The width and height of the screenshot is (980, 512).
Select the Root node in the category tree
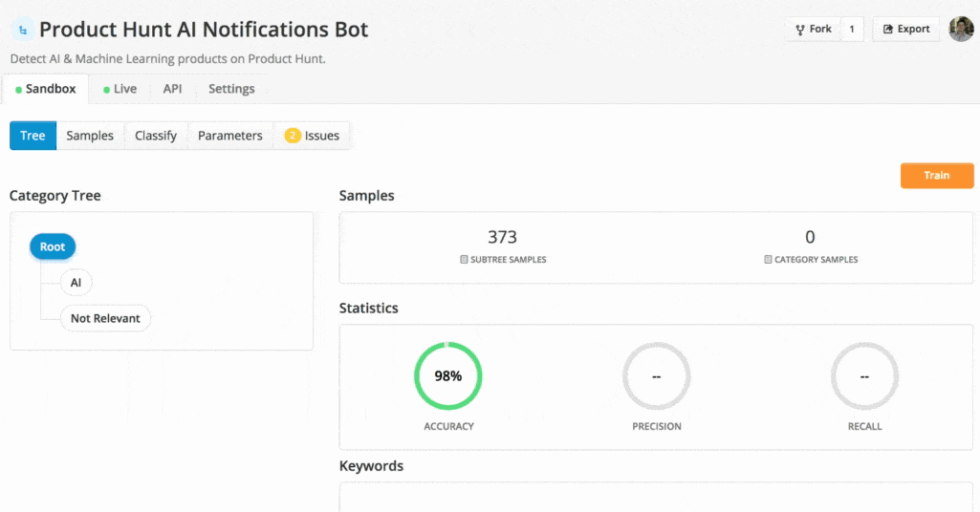click(53, 246)
